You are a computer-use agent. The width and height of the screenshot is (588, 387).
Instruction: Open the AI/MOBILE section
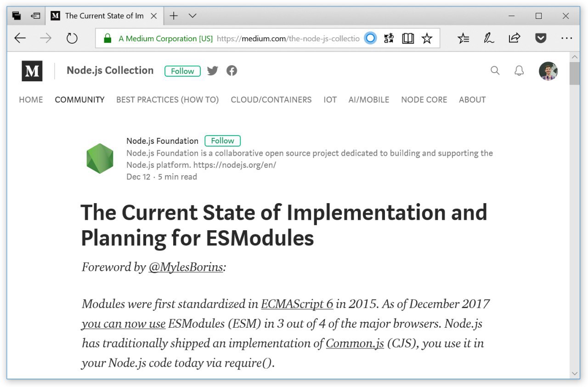point(369,100)
